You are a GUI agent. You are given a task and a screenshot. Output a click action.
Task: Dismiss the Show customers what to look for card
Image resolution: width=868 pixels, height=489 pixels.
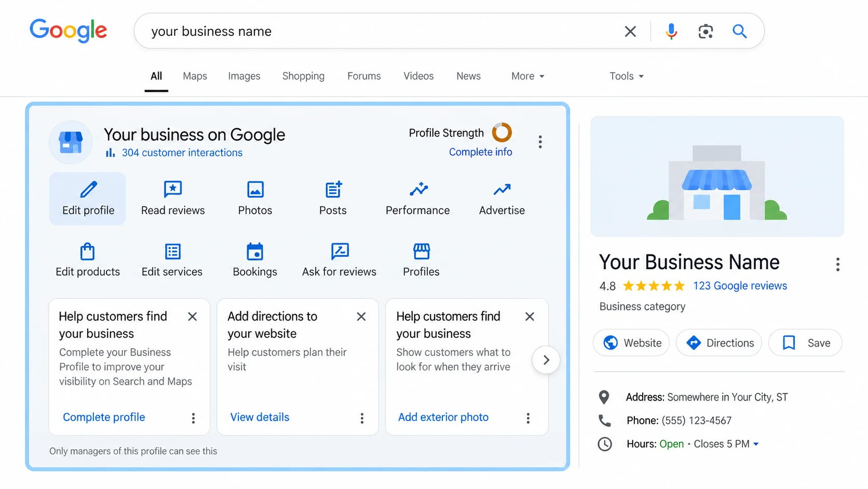tap(530, 316)
